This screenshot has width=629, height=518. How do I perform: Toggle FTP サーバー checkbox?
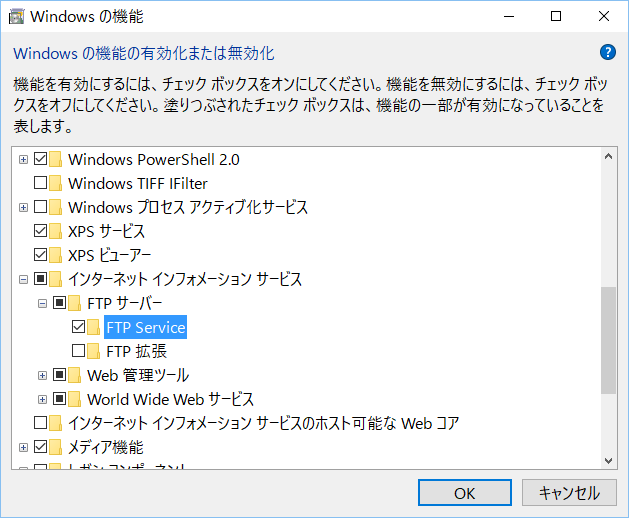coord(59,303)
